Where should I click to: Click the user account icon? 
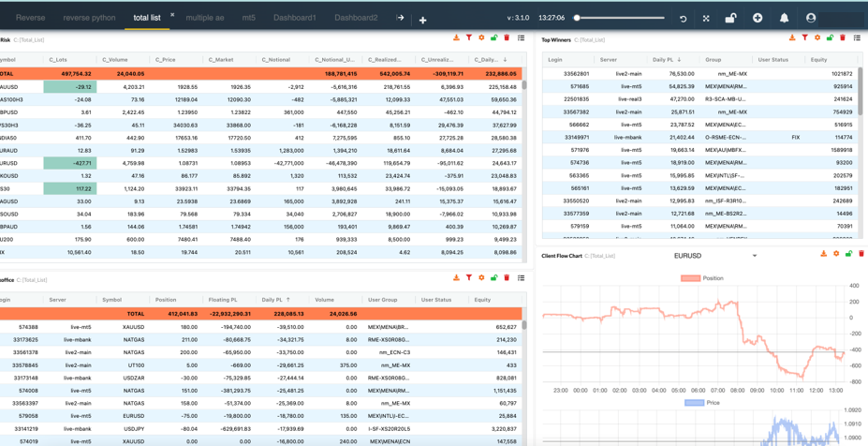[811, 18]
